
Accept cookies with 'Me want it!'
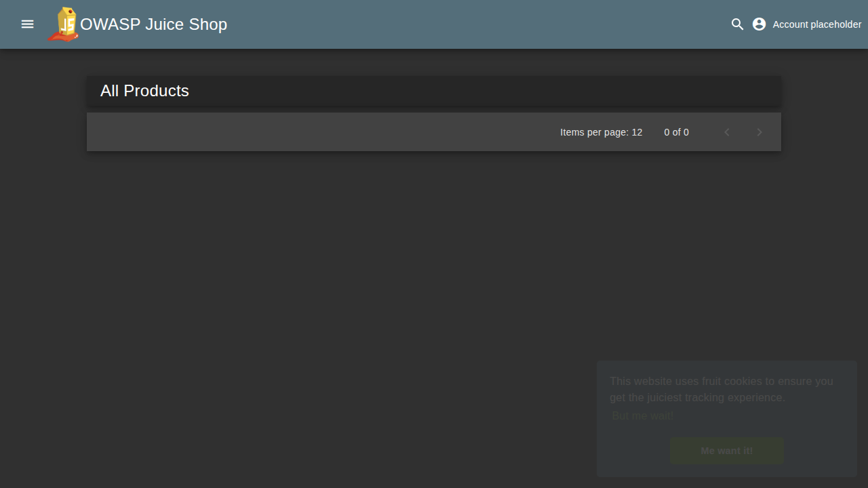pyautogui.click(x=726, y=451)
